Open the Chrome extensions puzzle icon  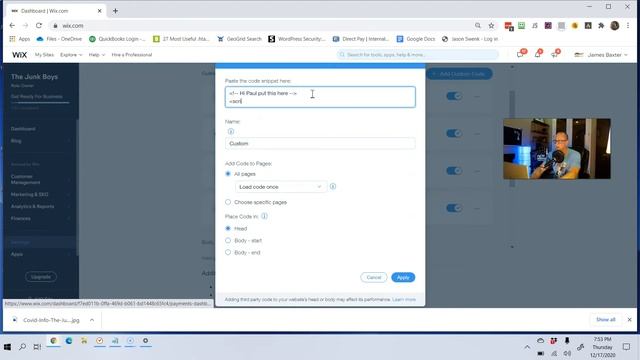click(x=601, y=26)
